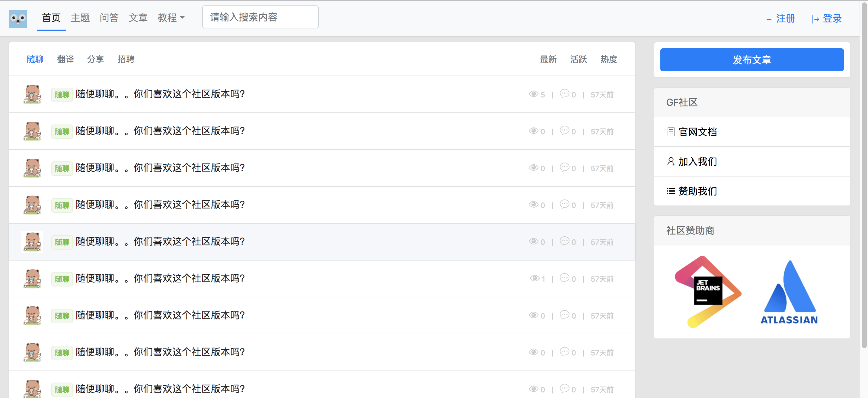Click the comment bubble icon on first post
Viewport: 868px width, 398px height.
pyautogui.click(x=564, y=93)
